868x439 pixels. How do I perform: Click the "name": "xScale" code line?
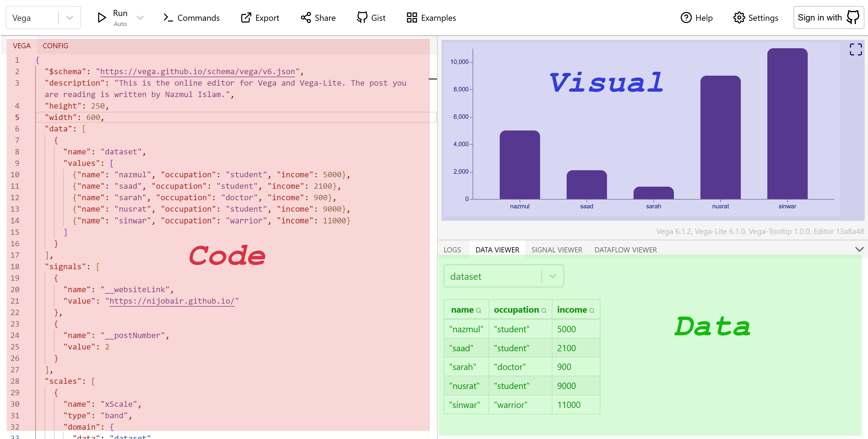coord(102,404)
